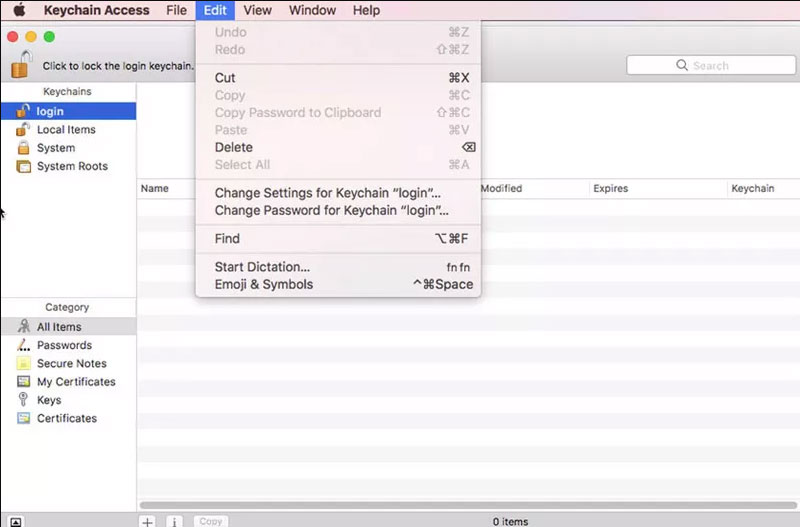Screen dimensions: 800x527
Task: Choose Cut from the Edit menu
Action: click(225, 78)
